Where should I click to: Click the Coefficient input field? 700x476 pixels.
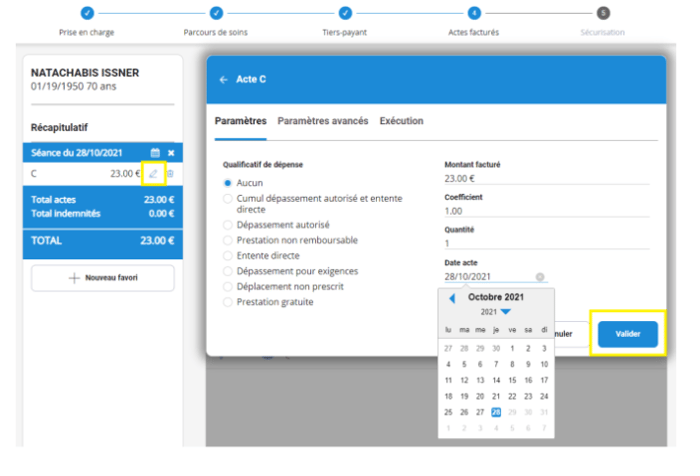point(546,211)
